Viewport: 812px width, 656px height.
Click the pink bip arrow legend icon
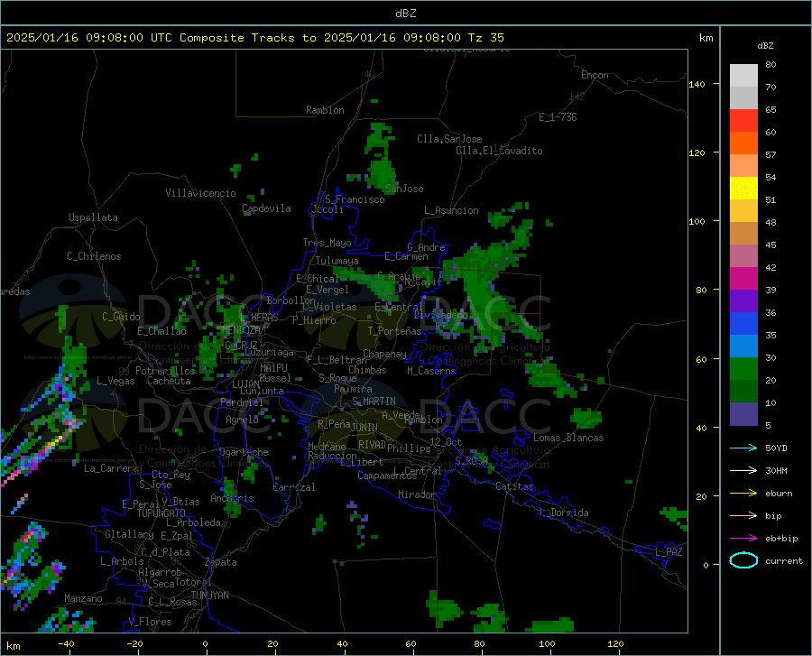pos(743,516)
